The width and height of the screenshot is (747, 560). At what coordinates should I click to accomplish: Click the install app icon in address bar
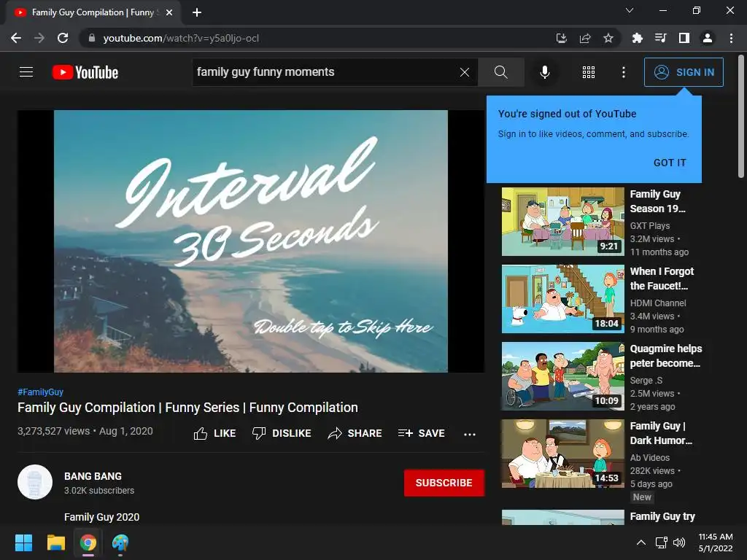(562, 38)
